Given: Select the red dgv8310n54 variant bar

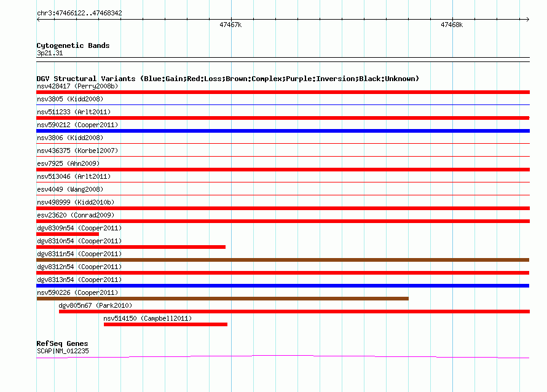Looking at the screenshot, I should [x=131, y=247].
